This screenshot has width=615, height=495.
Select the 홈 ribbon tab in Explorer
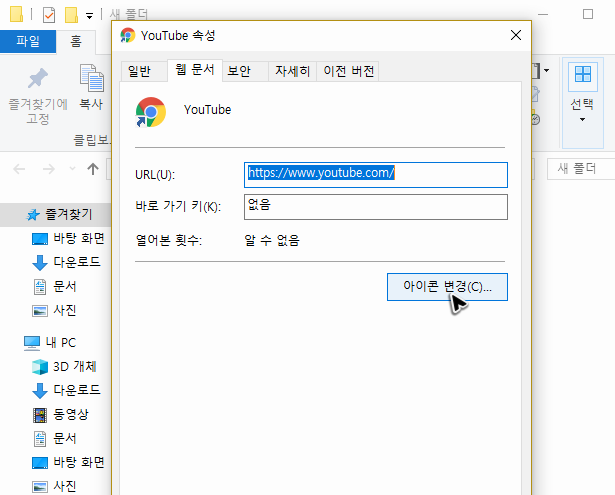click(76, 41)
